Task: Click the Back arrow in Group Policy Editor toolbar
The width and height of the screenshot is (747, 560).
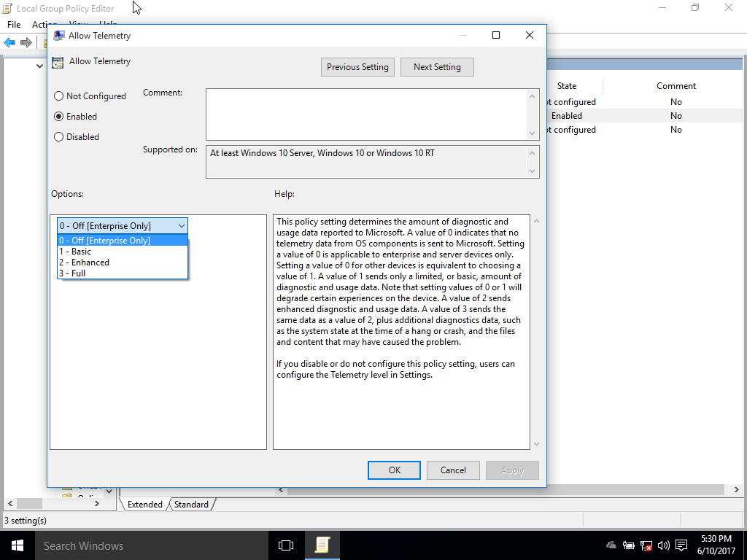Action: click(x=9, y=43)
